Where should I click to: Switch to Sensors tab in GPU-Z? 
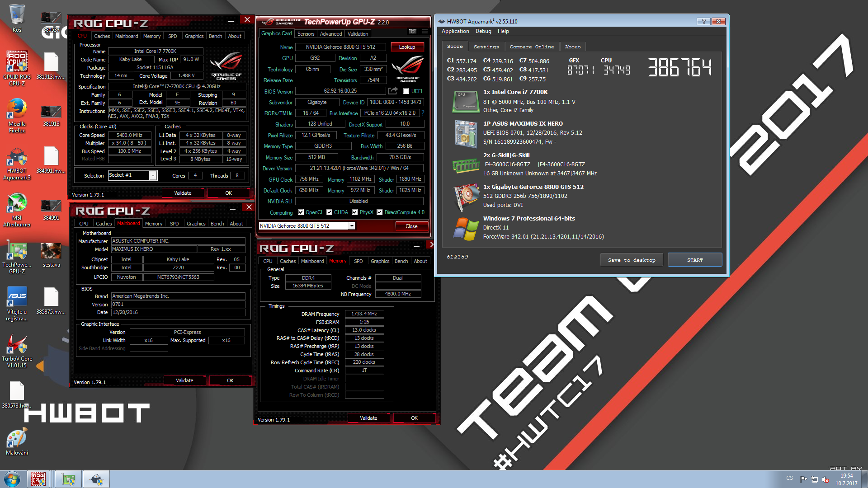pyautogui.click(x=306, y=34)
